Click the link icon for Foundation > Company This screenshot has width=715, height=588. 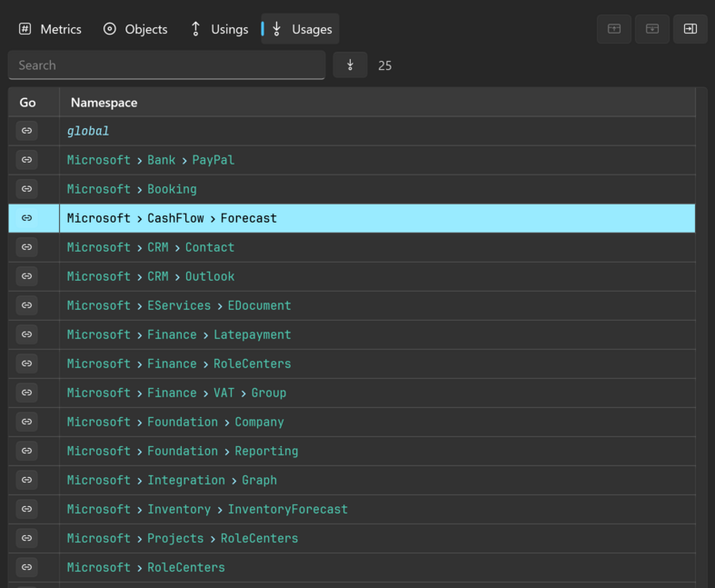coord(27,422)
